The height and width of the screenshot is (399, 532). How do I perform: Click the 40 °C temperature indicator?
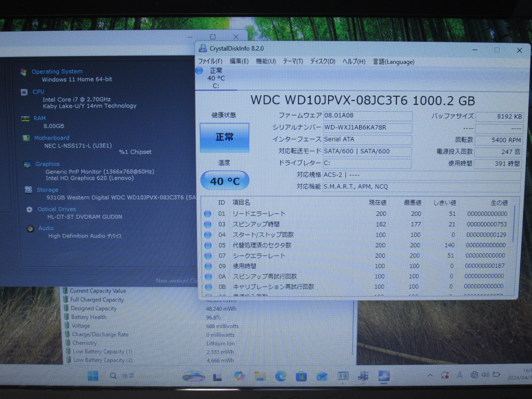click(225, 181)
